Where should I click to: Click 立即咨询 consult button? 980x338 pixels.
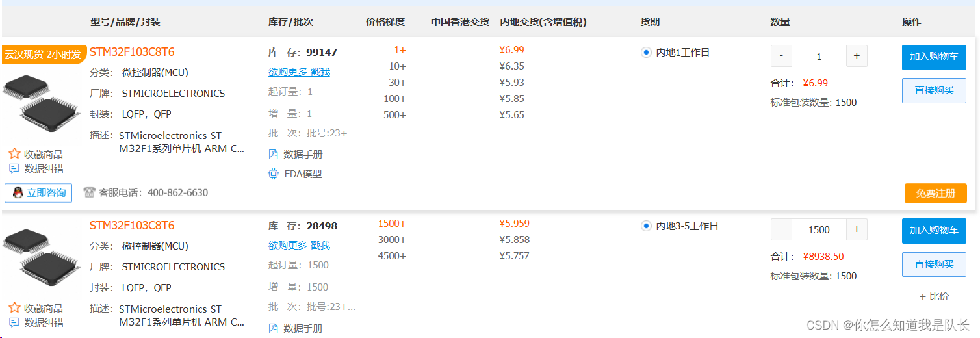tap(38, 192)
